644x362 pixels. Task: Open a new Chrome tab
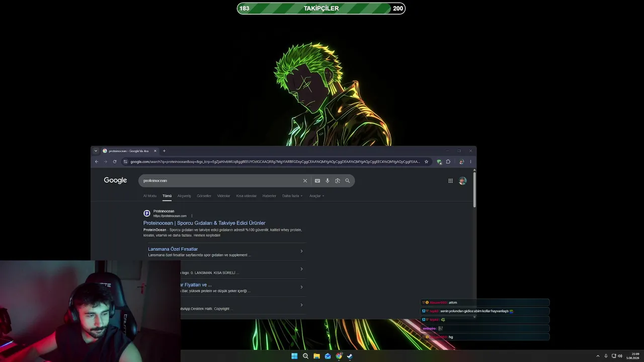[164, 151]
